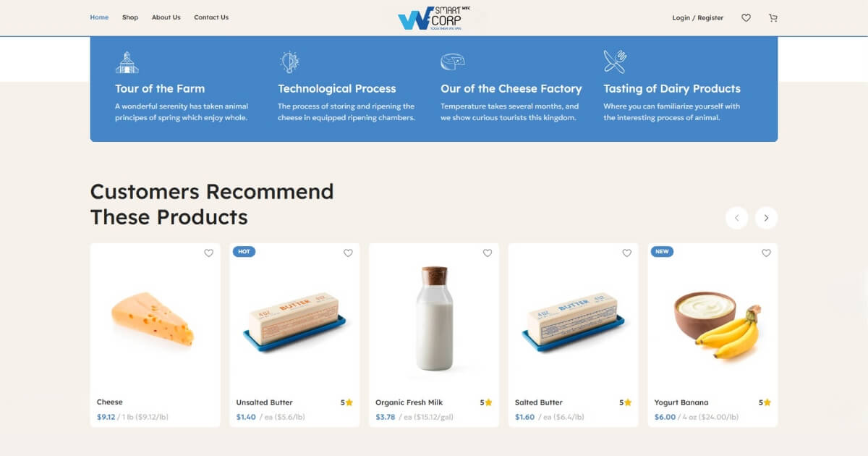The image size is (868, 456).
Task: Toggle wishlist heart on Unsalted Butter card
Action: pos(348,253)
